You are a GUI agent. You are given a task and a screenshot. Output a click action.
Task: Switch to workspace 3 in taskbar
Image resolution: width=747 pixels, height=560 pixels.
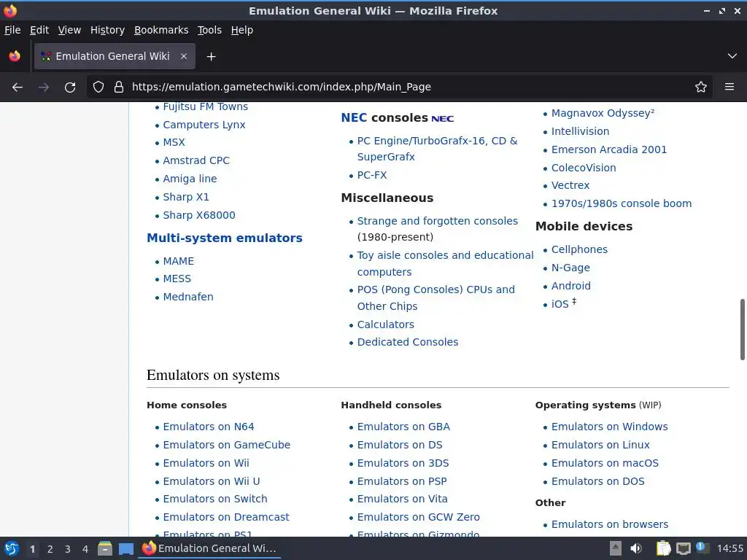[x=68, y=549]
